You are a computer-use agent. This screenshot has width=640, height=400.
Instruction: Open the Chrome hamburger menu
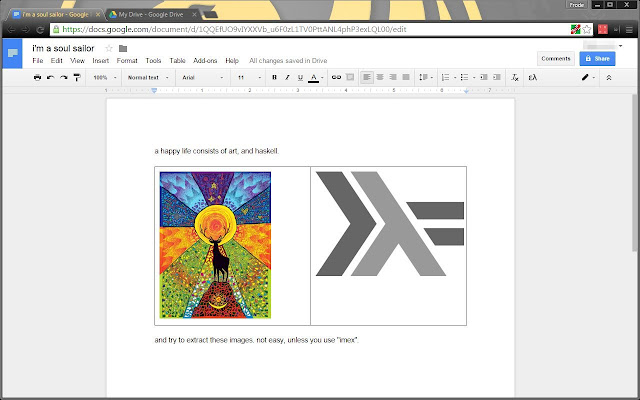click(x=629, y=29)
